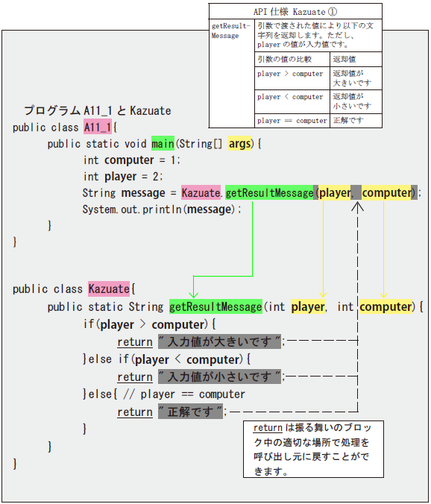Click the underlined return in the note box
This screenshot has height=504, width=431.
(x=268, y=428)
